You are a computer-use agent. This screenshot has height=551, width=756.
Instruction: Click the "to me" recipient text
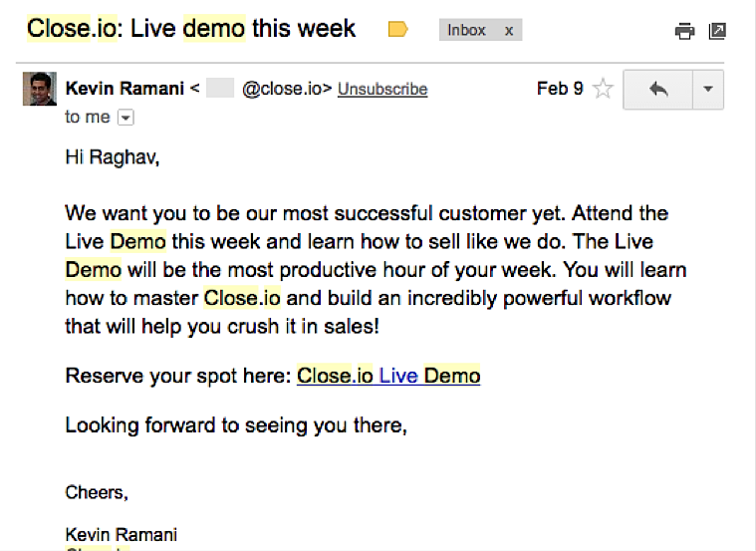tap(88, 117)
